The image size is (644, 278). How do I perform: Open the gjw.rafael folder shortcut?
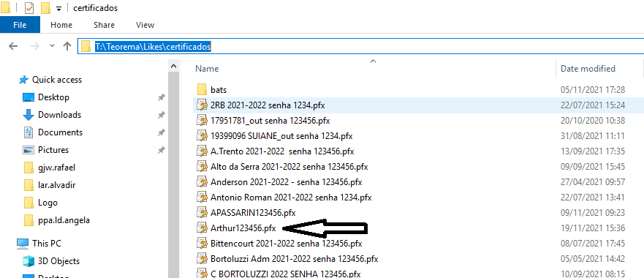(x=56, y=168)
